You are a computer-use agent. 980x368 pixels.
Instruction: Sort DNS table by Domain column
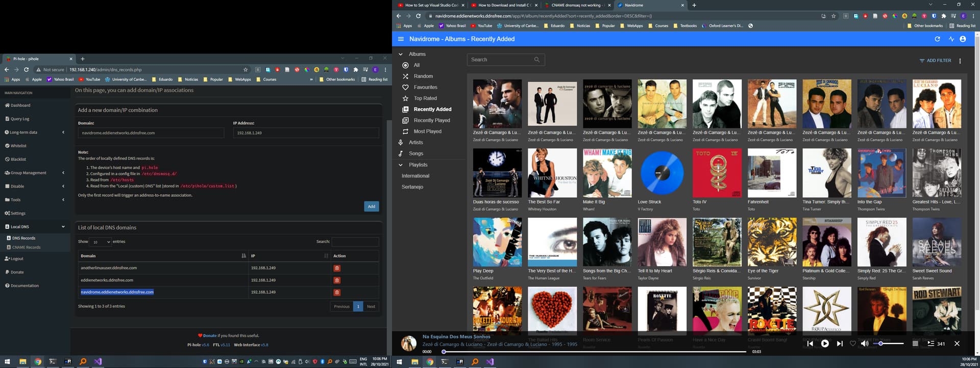[x=163, y=256]
